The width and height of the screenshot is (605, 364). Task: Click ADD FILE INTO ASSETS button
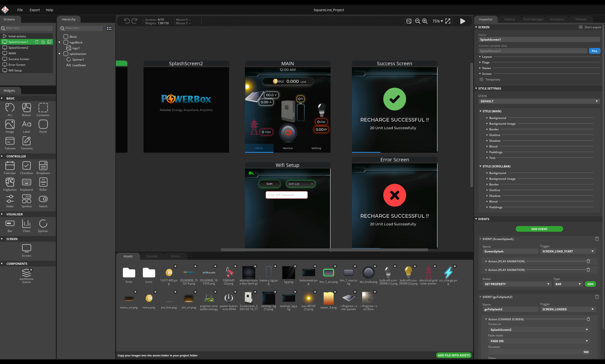pyautogui.click(x=454, y=355)
